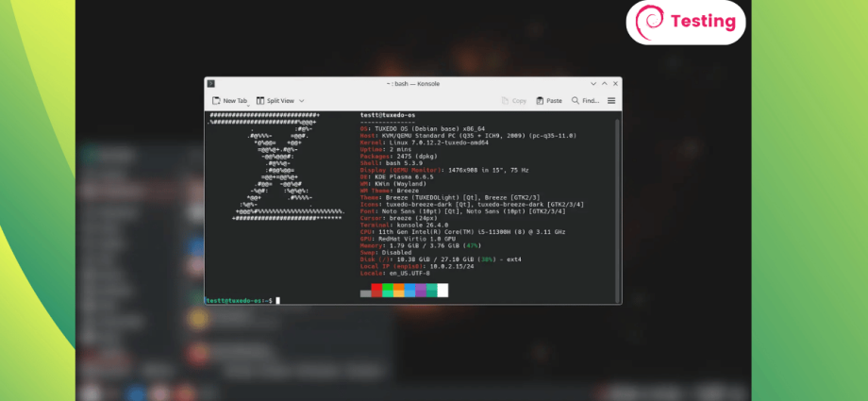Click the Paste toolbar button
868x401 pixels.
548,101
